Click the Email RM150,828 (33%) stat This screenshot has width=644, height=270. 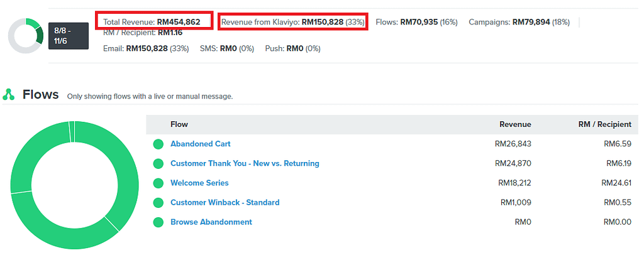[x=146, y=48]
